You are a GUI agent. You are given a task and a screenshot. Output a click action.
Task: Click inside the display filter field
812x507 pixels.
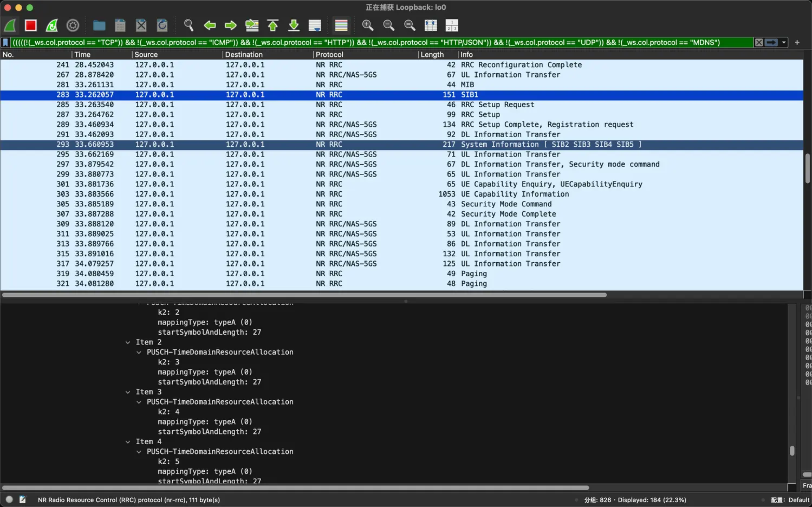point(382,43)
